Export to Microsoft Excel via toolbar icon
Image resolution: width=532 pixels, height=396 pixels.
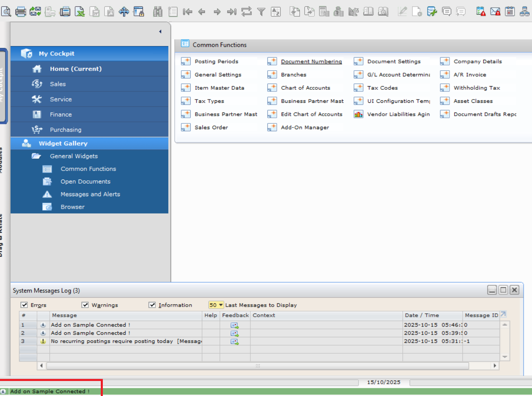click(x=80, y=12)
